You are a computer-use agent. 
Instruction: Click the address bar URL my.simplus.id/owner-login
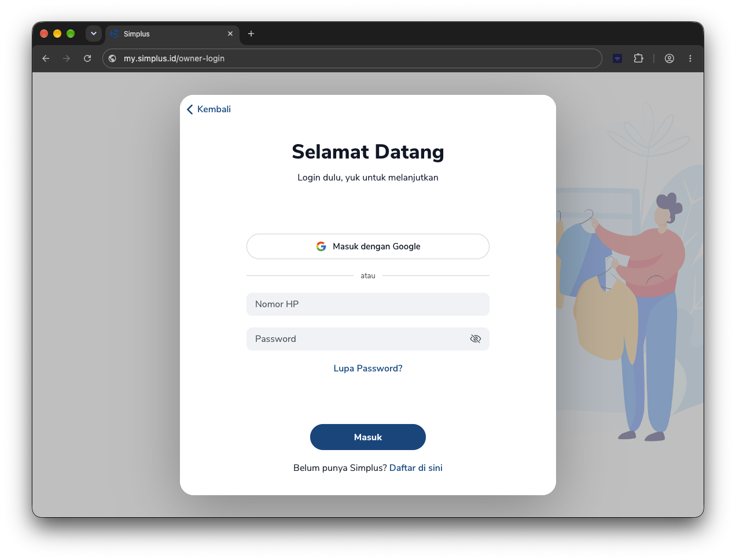pyautogui.click(x=174, y=58)
